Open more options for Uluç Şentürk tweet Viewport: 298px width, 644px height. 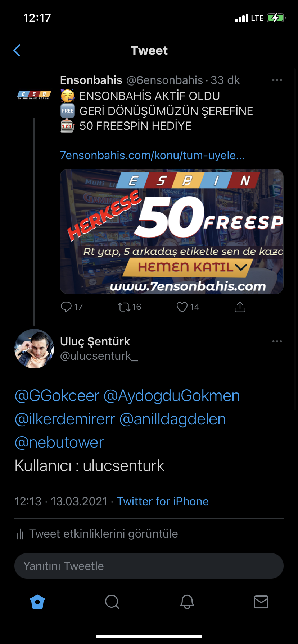tap(277, 341)
